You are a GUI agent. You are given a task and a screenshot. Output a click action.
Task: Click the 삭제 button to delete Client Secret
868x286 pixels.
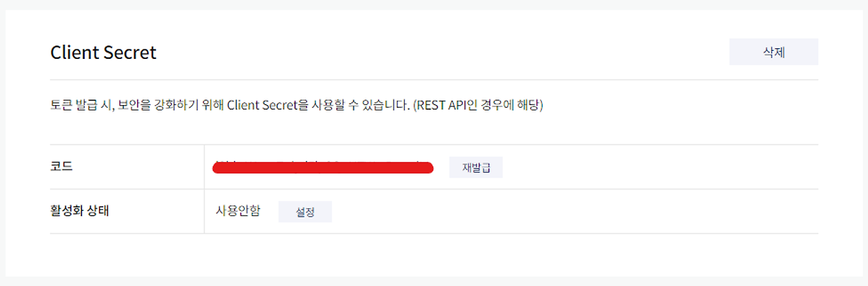tap(774, 52)
